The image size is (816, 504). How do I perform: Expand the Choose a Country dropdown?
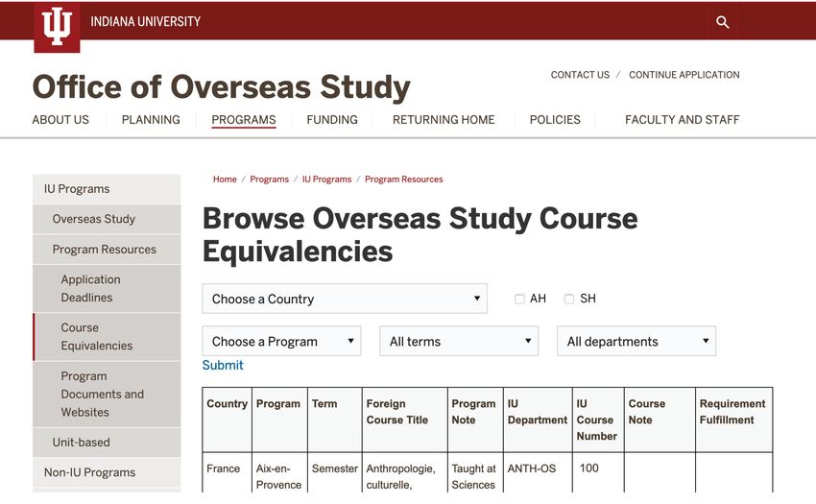(345, 299)
